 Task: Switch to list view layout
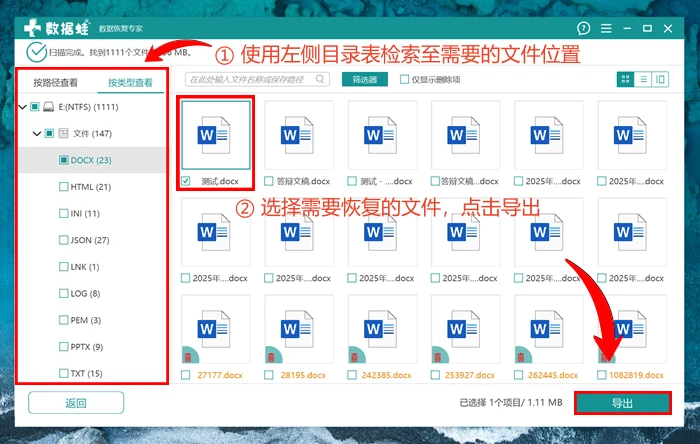coord(643,79)
